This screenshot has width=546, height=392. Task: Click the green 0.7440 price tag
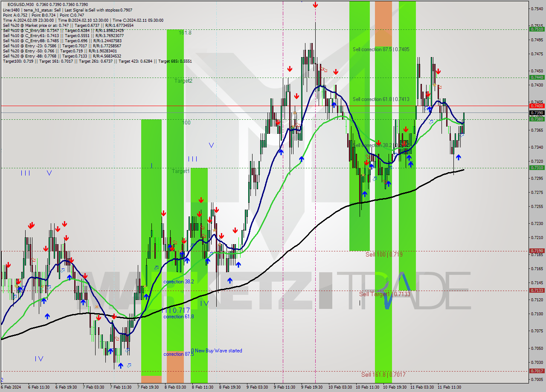(537, 77)
